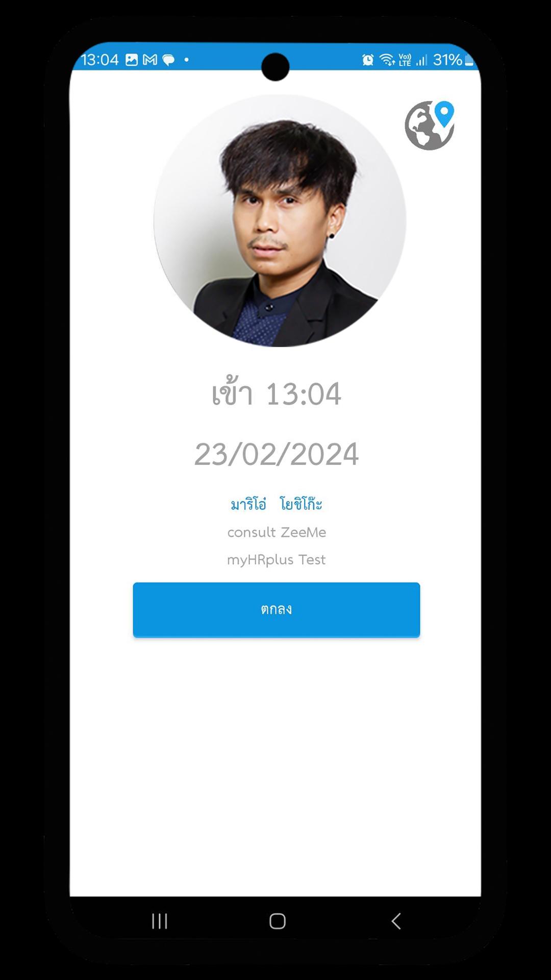Open the recent apps navigation button

[x=159, y=921]
